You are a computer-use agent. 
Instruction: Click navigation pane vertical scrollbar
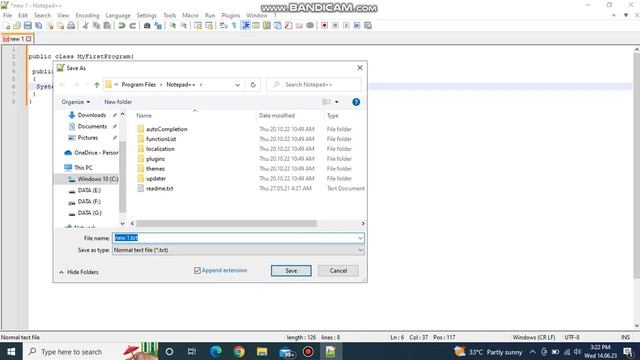coord(122,177)
